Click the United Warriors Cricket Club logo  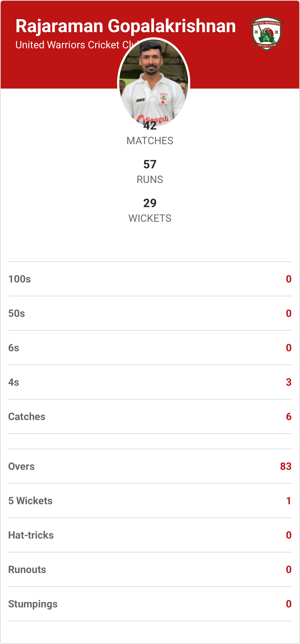[x=266, y=33]
